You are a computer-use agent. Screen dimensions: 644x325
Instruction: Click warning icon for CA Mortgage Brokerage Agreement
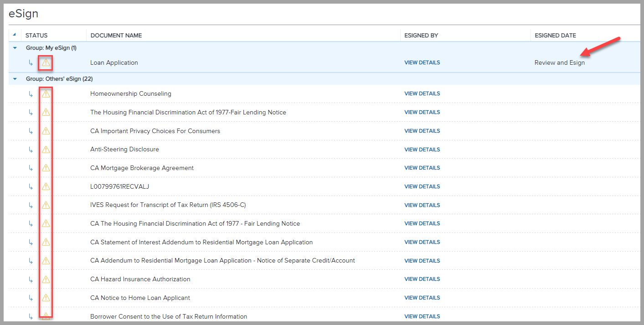pos(46,168)
